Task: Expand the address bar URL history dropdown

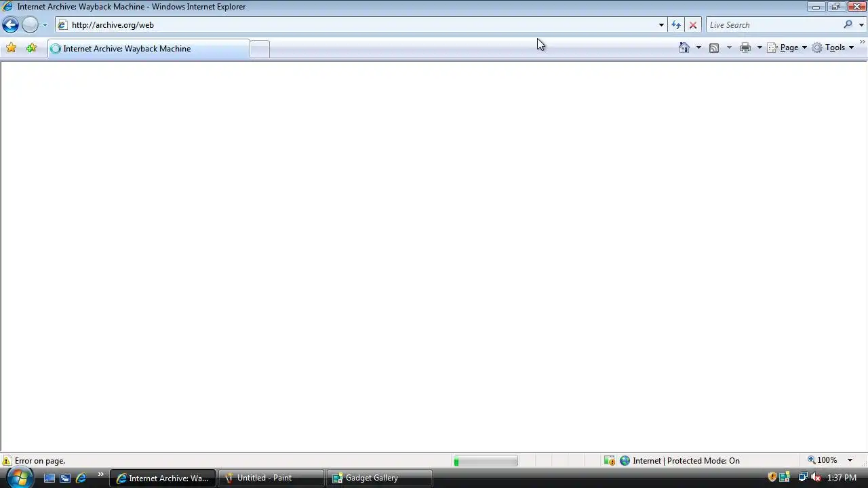Action: (x=661, y=25)
